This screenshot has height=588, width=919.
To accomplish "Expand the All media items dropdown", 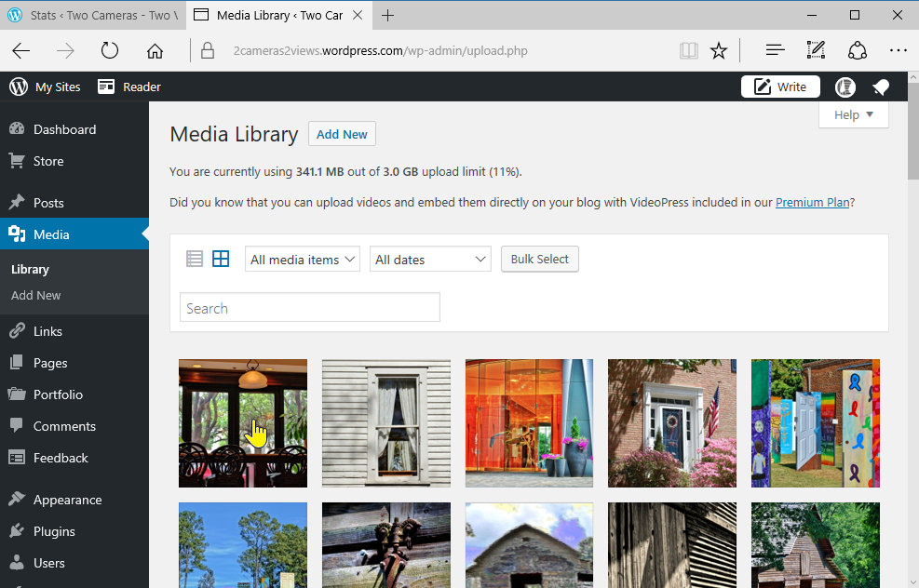I will click(x=304, y=260).
